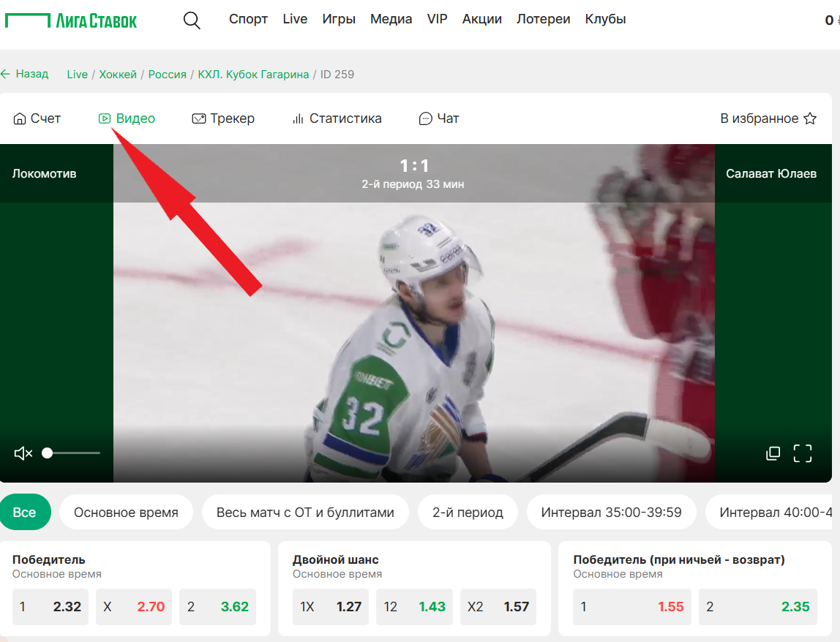Open the Трекер tab
Screen dimensions: 840x642
coord(223,118)
